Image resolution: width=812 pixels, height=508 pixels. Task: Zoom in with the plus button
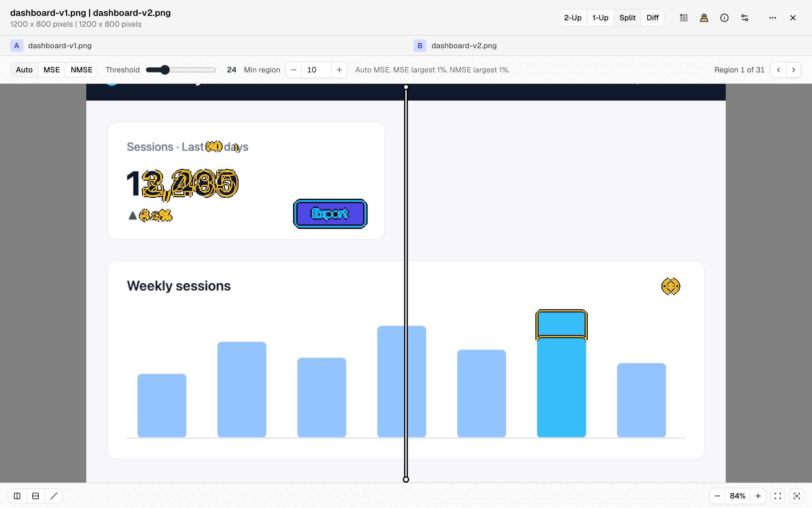758,496
